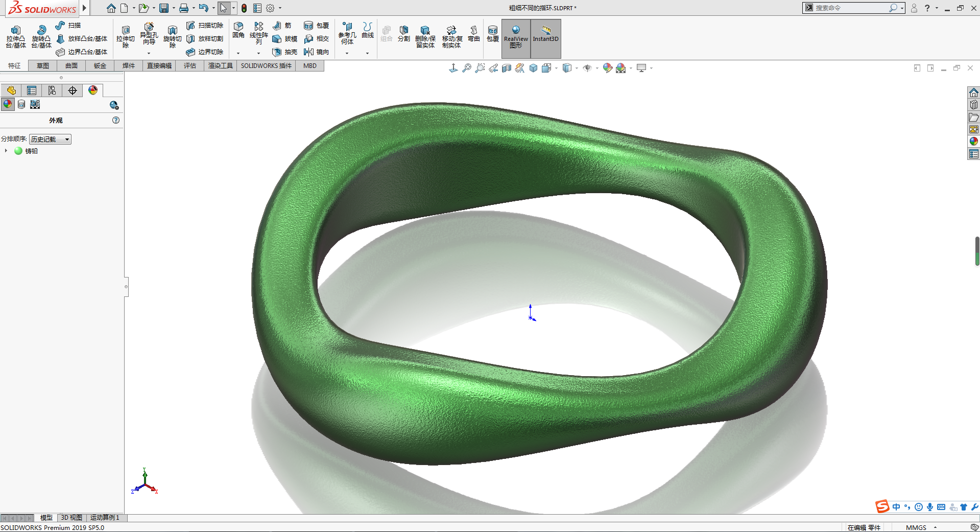Click the Intersect (相交) tool
Screen dimensions: 980x532
click(x=316, y=39)
